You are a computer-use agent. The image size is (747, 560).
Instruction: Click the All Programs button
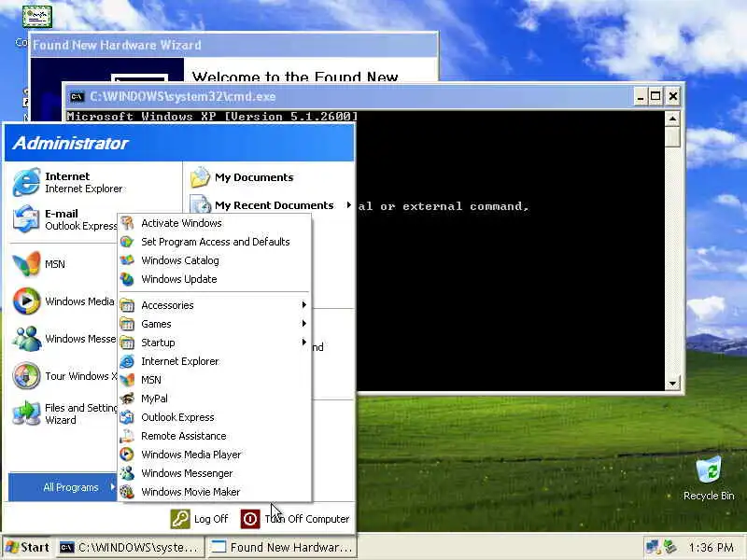point(63,487)
